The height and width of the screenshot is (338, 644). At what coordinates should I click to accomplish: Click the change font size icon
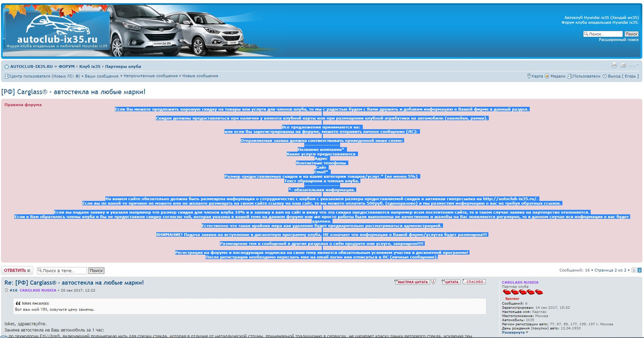click(633, 65)
